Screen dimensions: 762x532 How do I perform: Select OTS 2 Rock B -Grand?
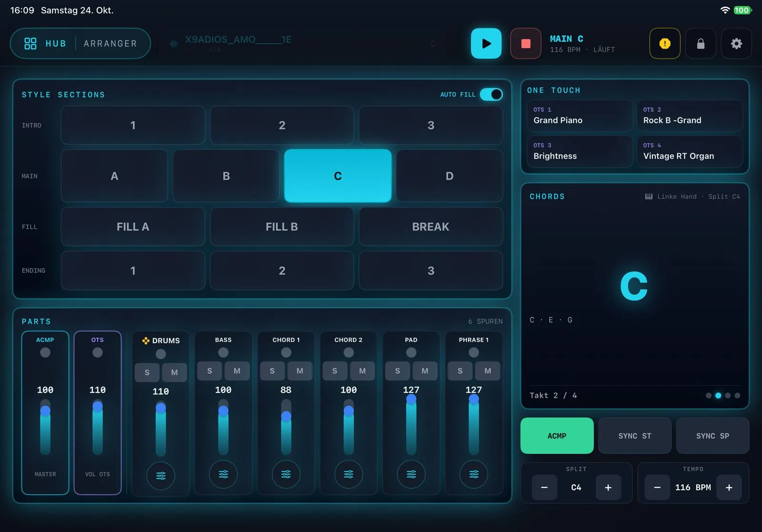(x=690, y=116)
